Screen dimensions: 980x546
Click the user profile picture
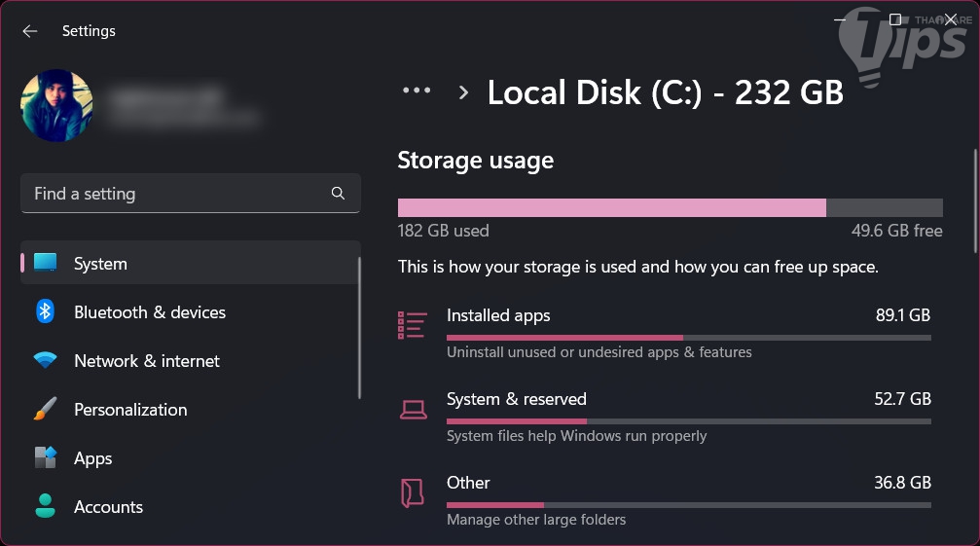(56, 105)
